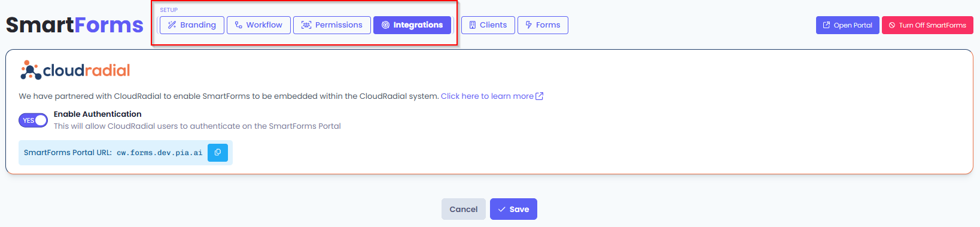Click the cw.forms.dev.pia.ai portal URL text

pos(160,153)
